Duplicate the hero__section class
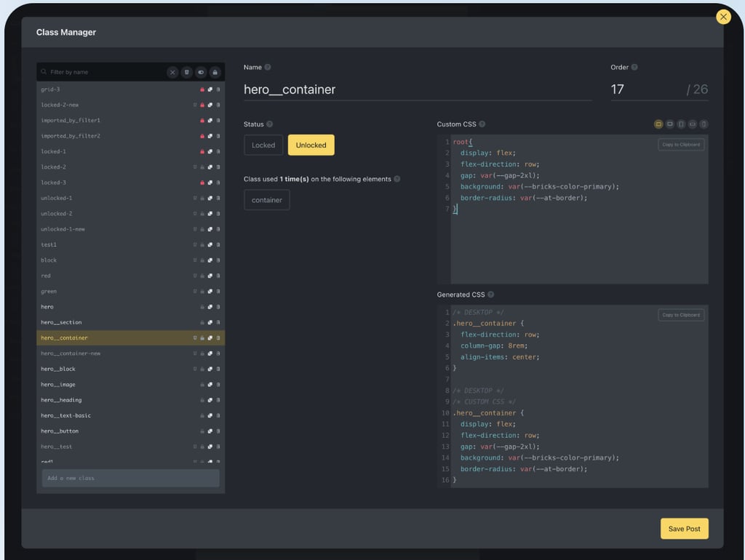The width and height of the screenshot is (745, 560). pos(210,322)
